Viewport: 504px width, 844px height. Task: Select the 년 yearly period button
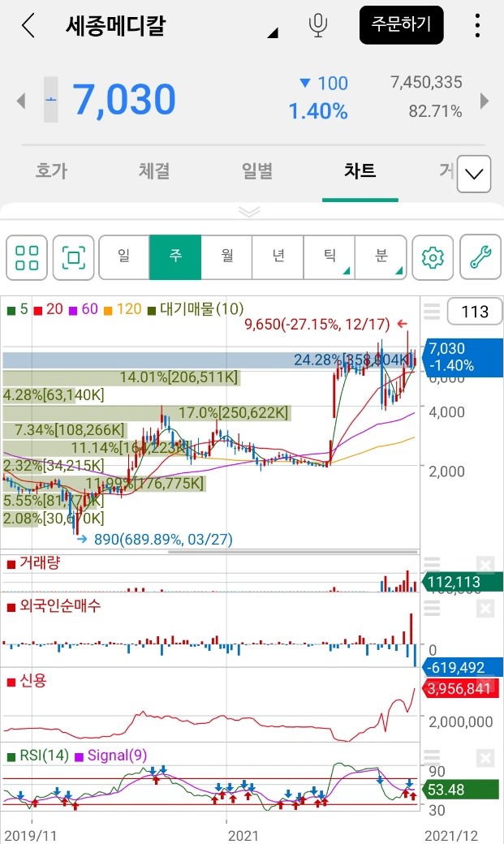[278, 257]
